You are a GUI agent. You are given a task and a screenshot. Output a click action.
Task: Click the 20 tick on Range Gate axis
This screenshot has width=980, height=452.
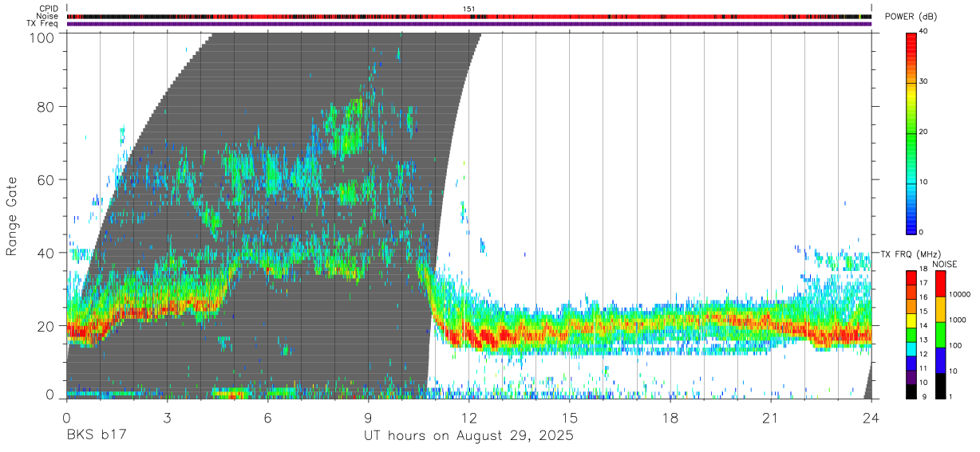pos(46,325)
